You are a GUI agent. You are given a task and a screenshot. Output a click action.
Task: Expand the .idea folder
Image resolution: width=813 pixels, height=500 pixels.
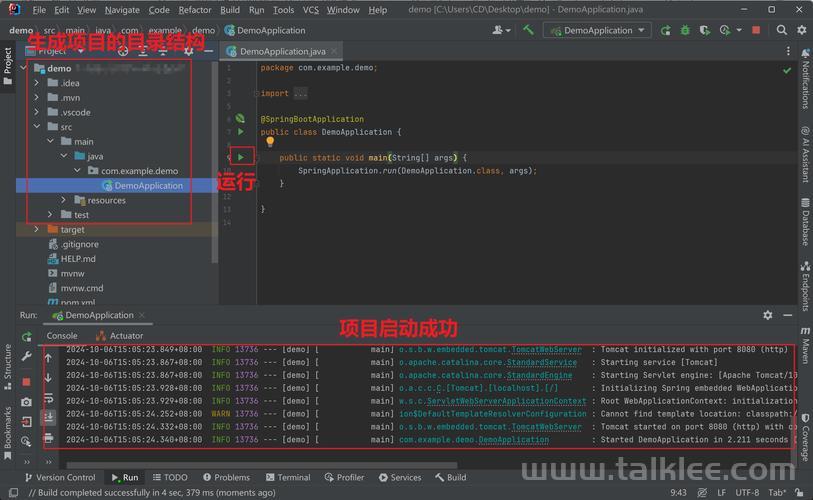(36, 82)
